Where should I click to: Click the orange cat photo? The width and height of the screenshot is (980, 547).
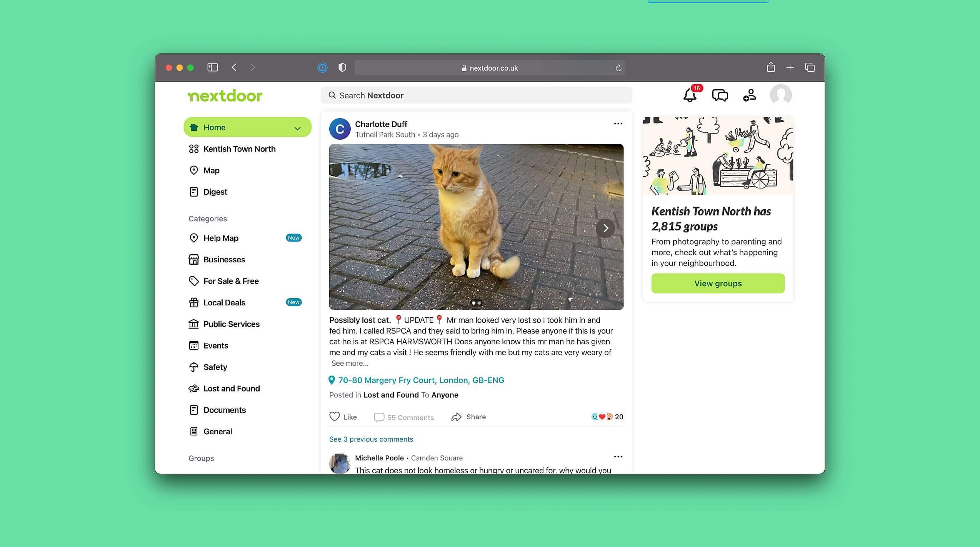tap(476, 227)
